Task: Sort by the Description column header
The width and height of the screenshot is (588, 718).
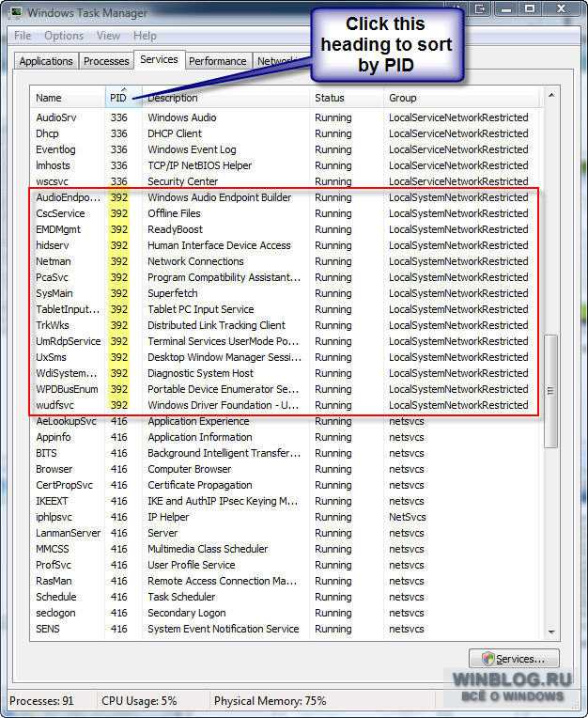Action: click(226, 98)
